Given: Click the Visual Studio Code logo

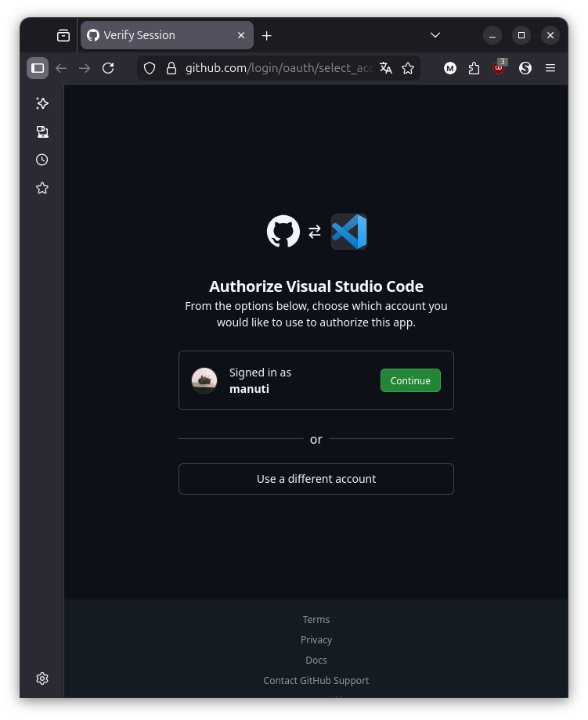Looking at the screenshot, I should [x=349, y=232].
